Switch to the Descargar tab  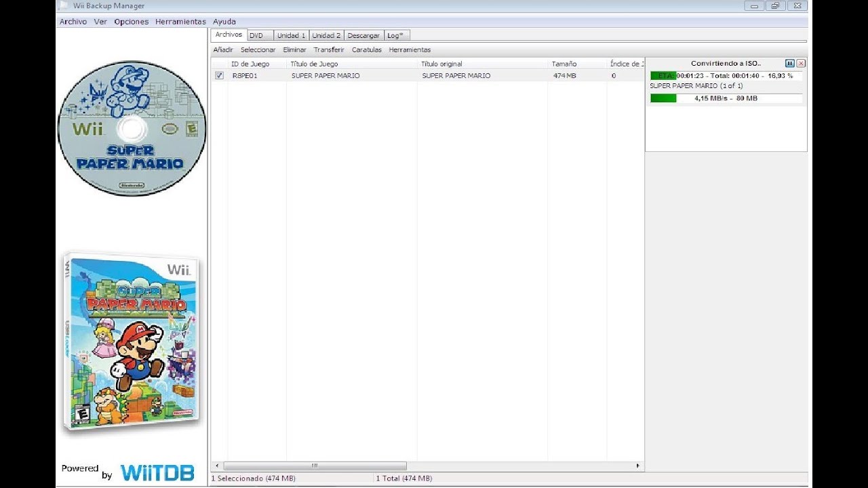363,35
